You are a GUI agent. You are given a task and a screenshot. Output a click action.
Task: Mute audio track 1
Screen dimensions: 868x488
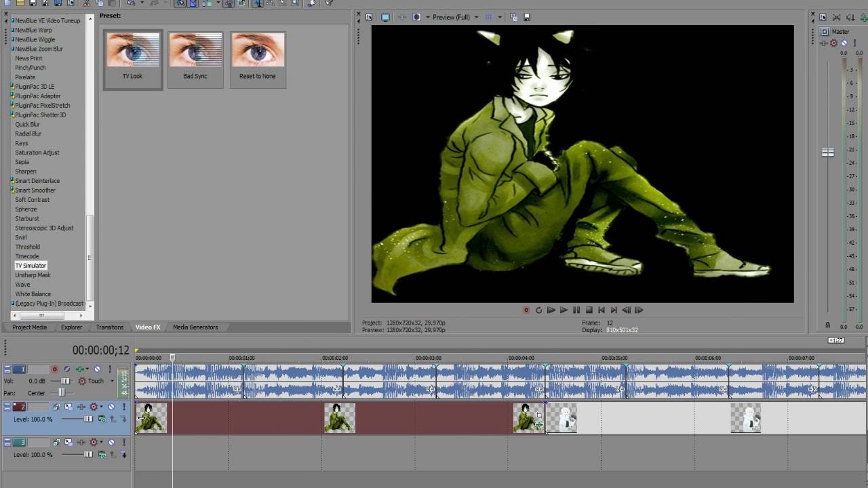pos(97,369)
